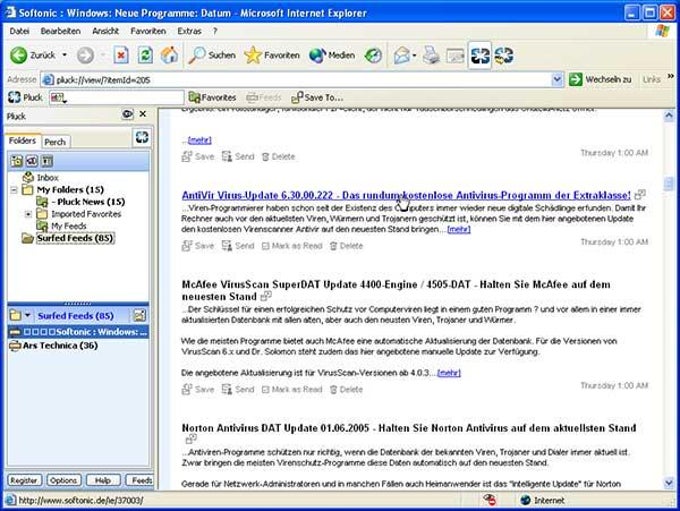Open the address bar dropdown
Viewport: 680px width, 511px height.
click(x=557, y=80)
